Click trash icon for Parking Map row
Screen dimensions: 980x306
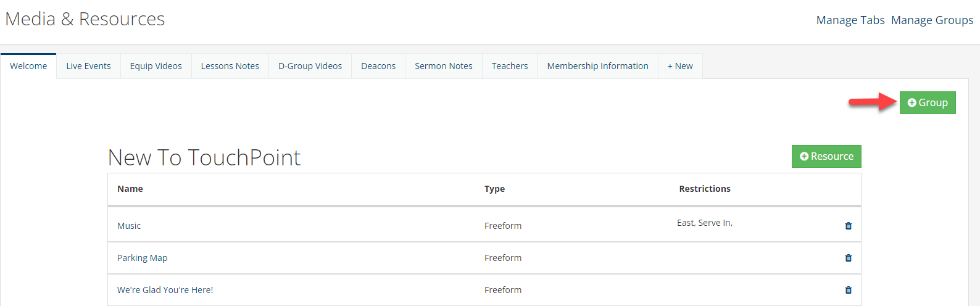coord(848,258)
